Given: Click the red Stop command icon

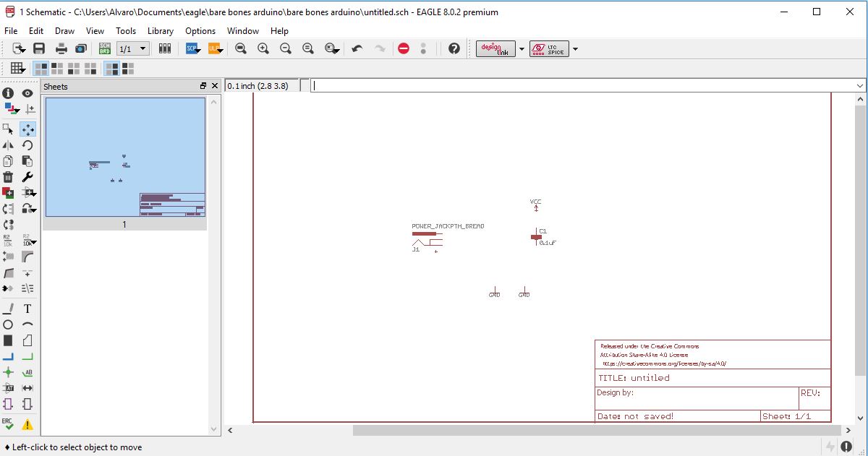Looking at the screenshot, I should point(404,48).
